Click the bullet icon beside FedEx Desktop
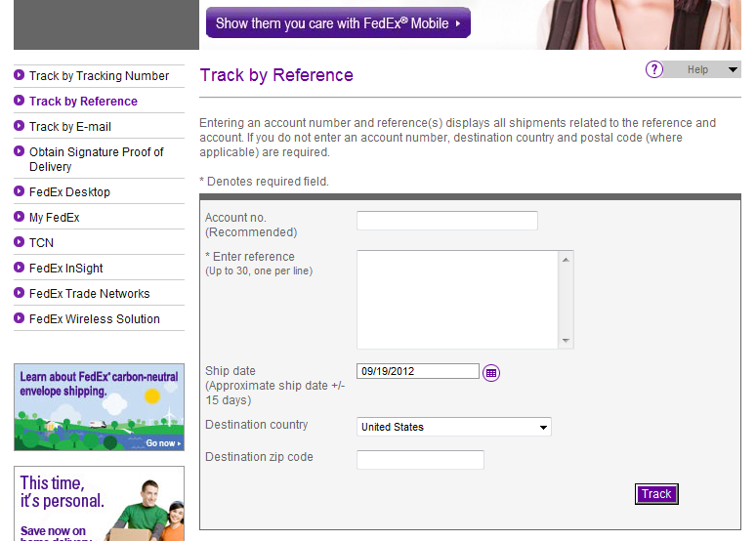The height and width of the screenshot is (541, 756). 20,191
